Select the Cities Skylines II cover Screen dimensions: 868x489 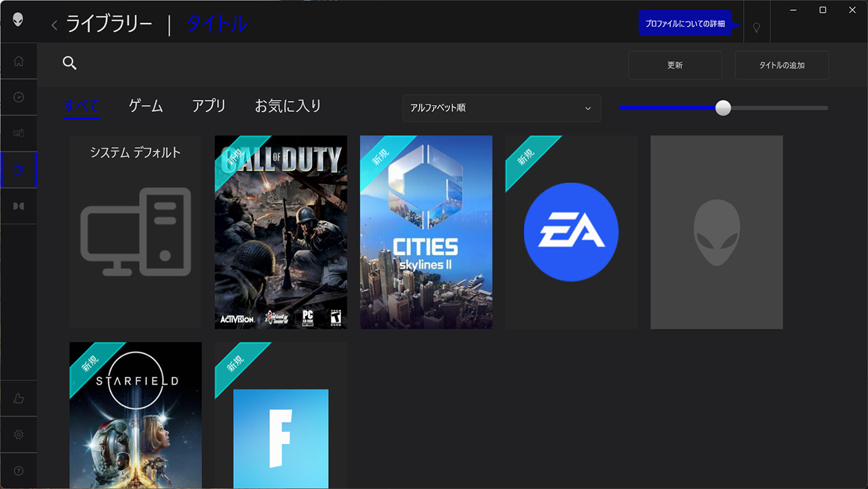coord(426,232)
